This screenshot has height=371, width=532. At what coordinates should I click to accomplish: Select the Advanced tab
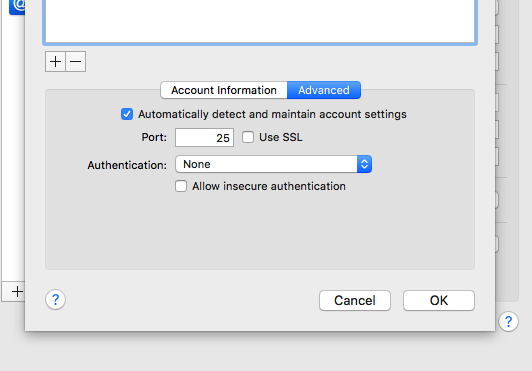(x=324, y=90)
